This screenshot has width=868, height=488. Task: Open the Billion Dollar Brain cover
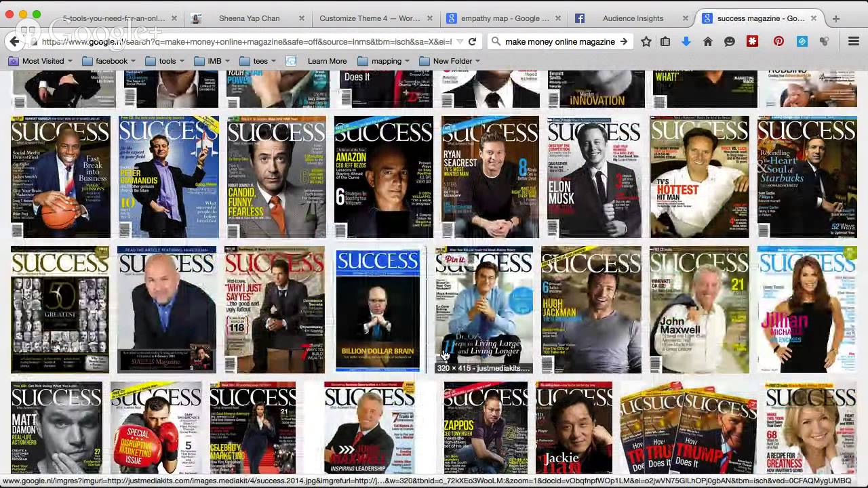tap(378, 310)
